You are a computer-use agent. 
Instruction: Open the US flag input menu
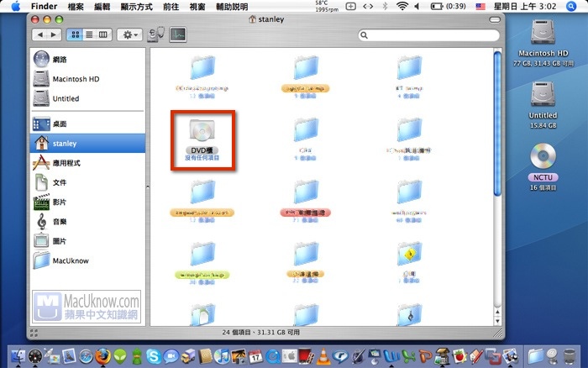tap(480, 6)
